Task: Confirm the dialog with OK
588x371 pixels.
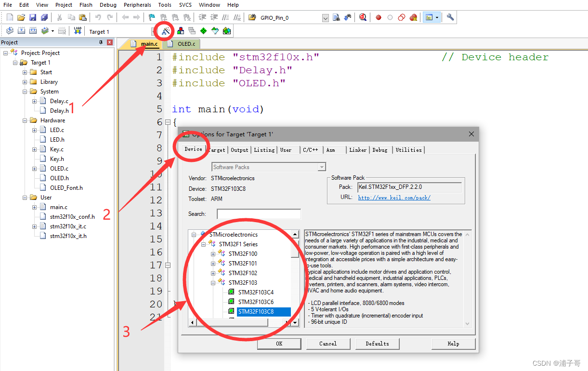Action: [279, 344]
